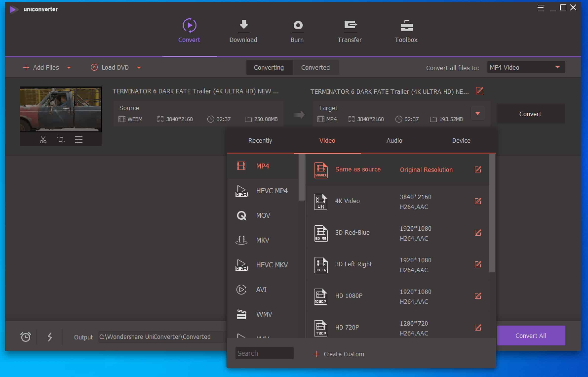Click the WMV clapperboard format icon
This screenshot has width=588, height=377.
coord(241,314)
